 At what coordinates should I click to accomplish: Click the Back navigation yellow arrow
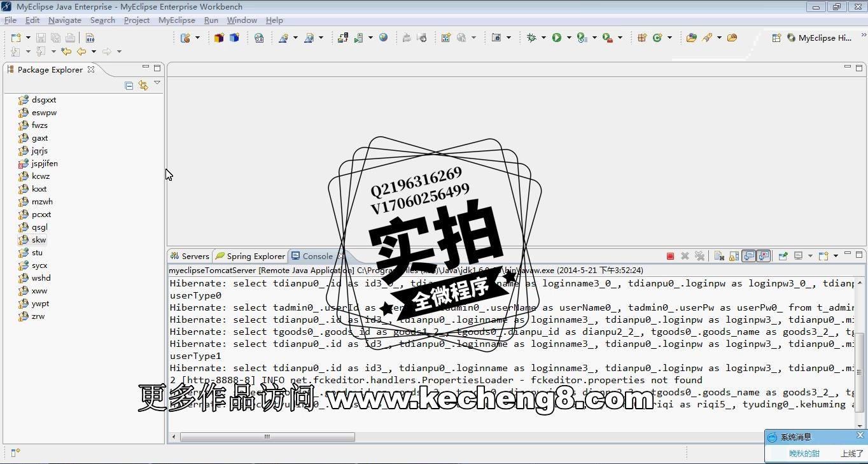point(81,52)
